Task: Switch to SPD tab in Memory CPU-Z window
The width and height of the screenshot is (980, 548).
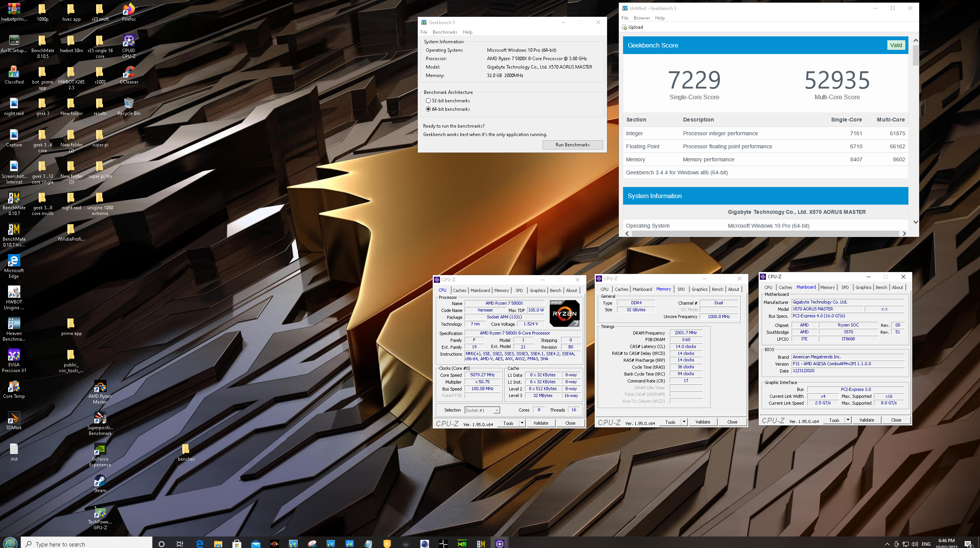Action: [x=681, y=289]
